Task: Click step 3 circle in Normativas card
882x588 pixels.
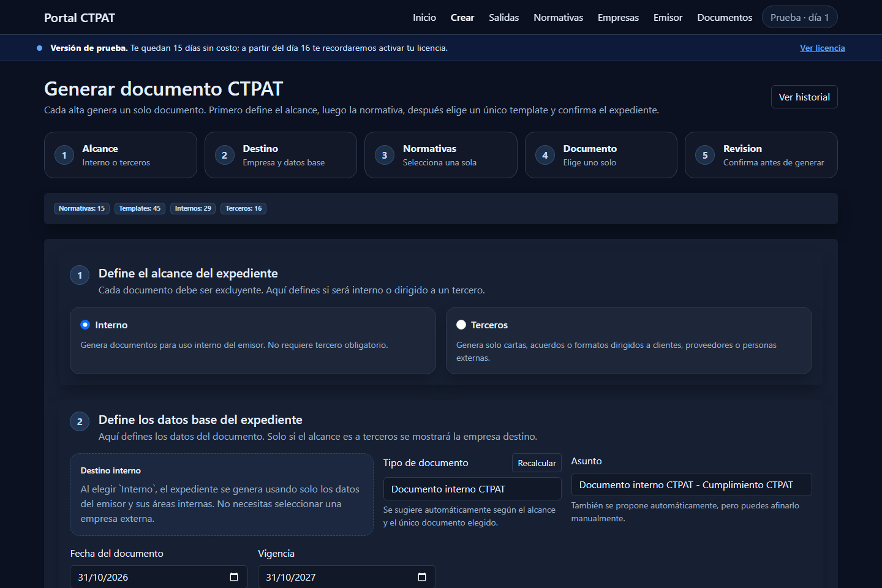Action: (x=385, y=155)
